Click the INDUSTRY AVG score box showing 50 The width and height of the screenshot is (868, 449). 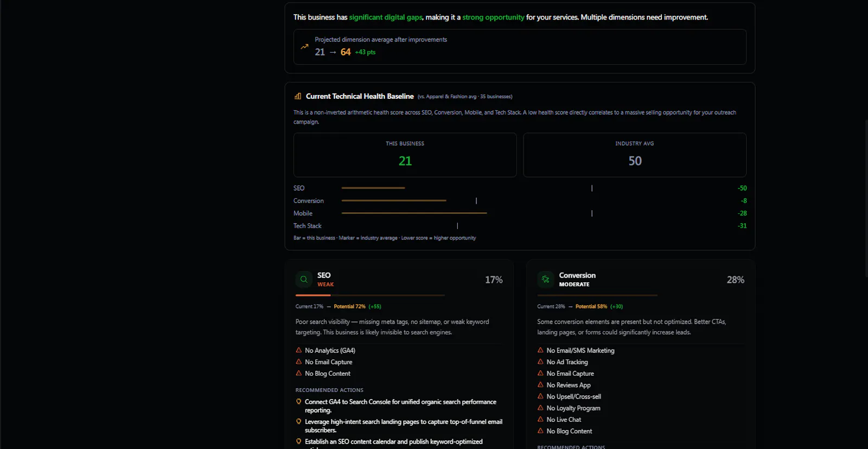click(635, 155)
